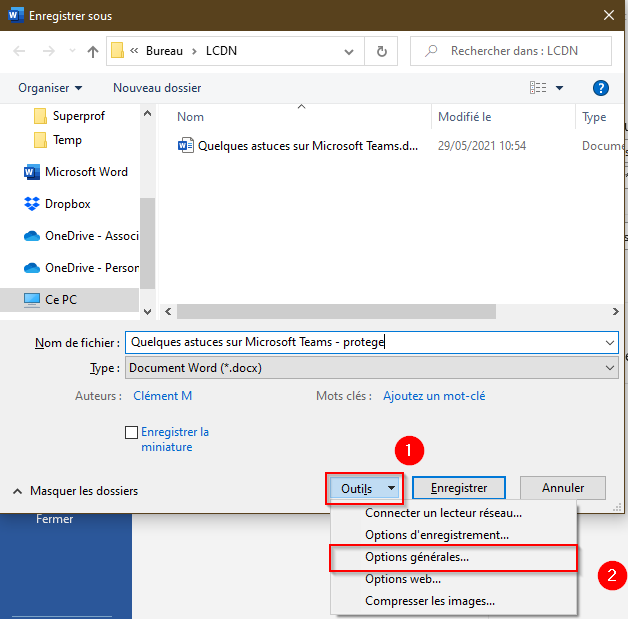
Task: Open the Outils dropdown button
Action: tap(365, 488)
